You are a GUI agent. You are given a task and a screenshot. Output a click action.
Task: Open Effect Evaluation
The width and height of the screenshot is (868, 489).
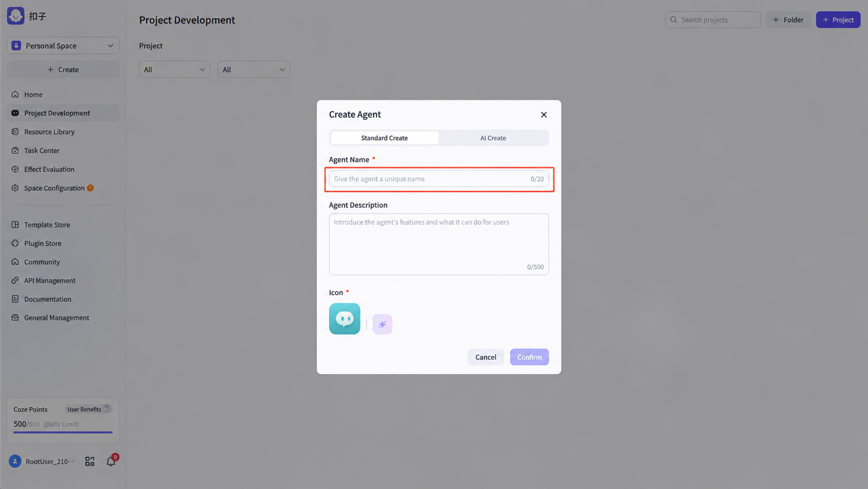(x=63, y=169)
